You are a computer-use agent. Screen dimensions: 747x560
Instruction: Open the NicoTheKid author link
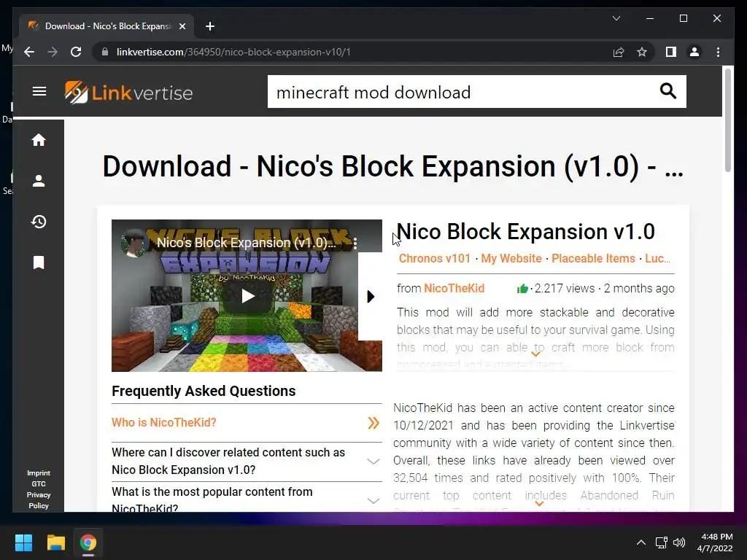454,288
